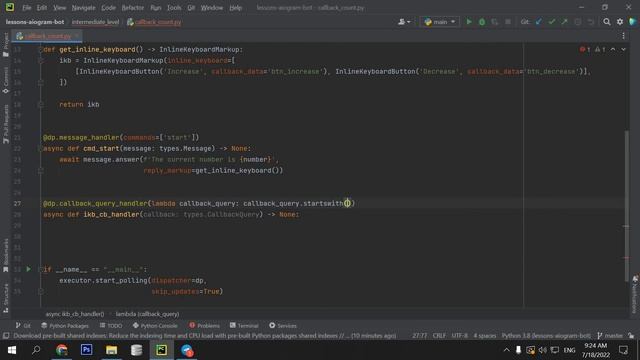Open IDE settings gear icon
640x360 pixels.
(x=620, y=22)
